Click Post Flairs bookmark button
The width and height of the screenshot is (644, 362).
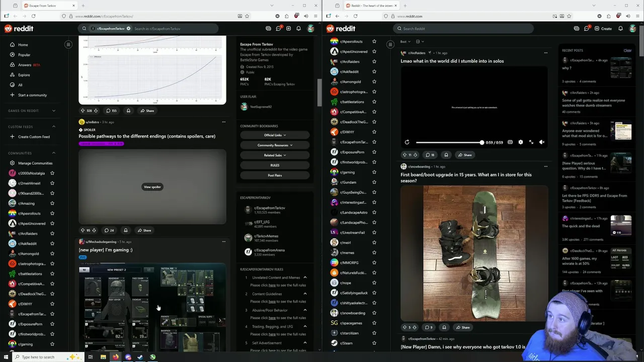(x=275, y=175)
